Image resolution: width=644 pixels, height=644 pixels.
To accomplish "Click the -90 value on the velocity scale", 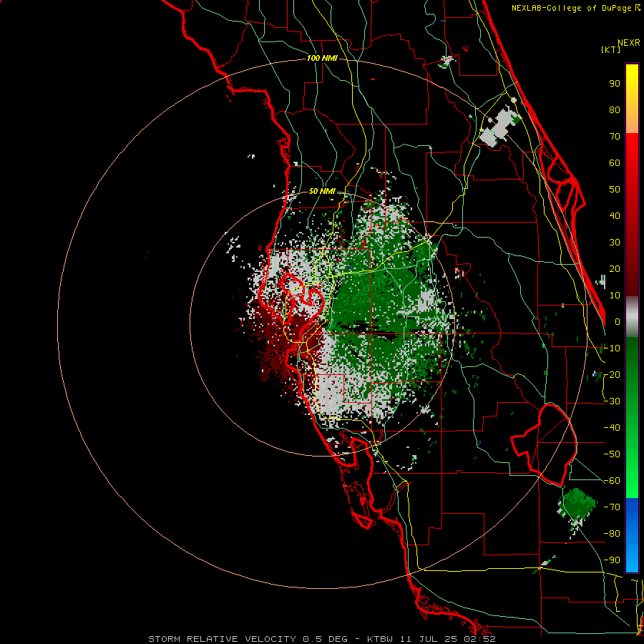I will [612, 560].
